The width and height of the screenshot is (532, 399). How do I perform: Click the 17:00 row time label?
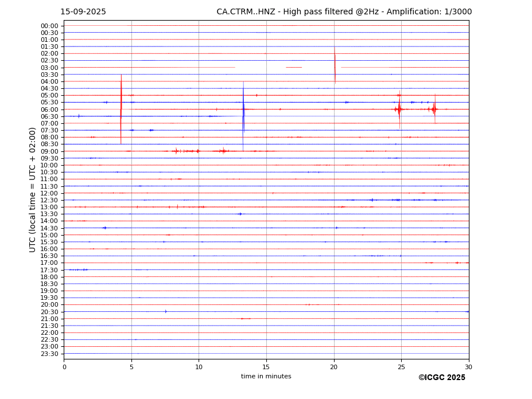click(x=49, y=263)
